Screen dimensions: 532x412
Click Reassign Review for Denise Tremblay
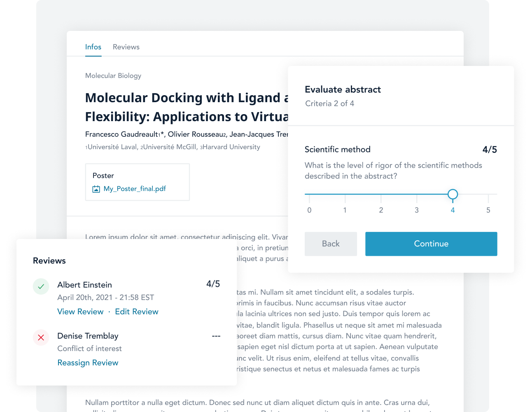[x=88, y=363]
